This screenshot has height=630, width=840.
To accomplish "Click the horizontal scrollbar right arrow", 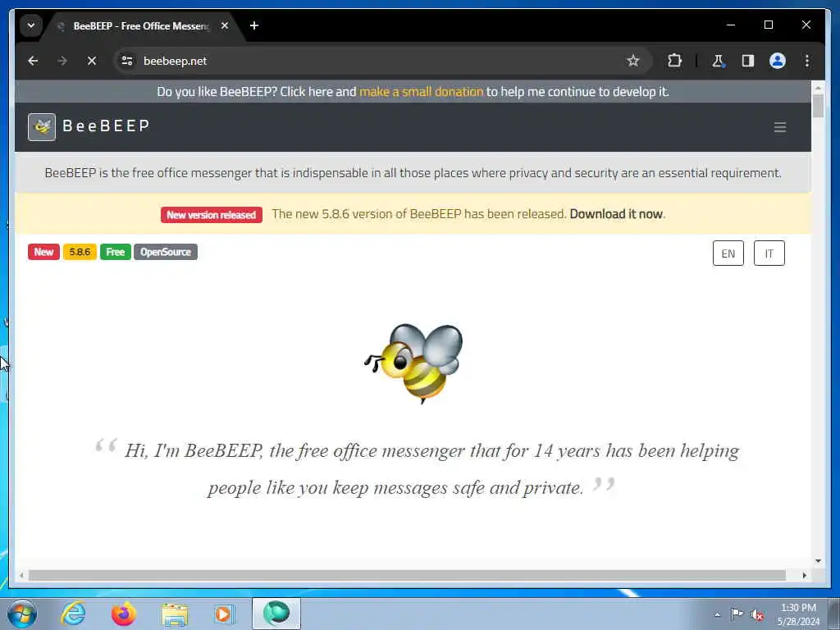I will point(804,575).
